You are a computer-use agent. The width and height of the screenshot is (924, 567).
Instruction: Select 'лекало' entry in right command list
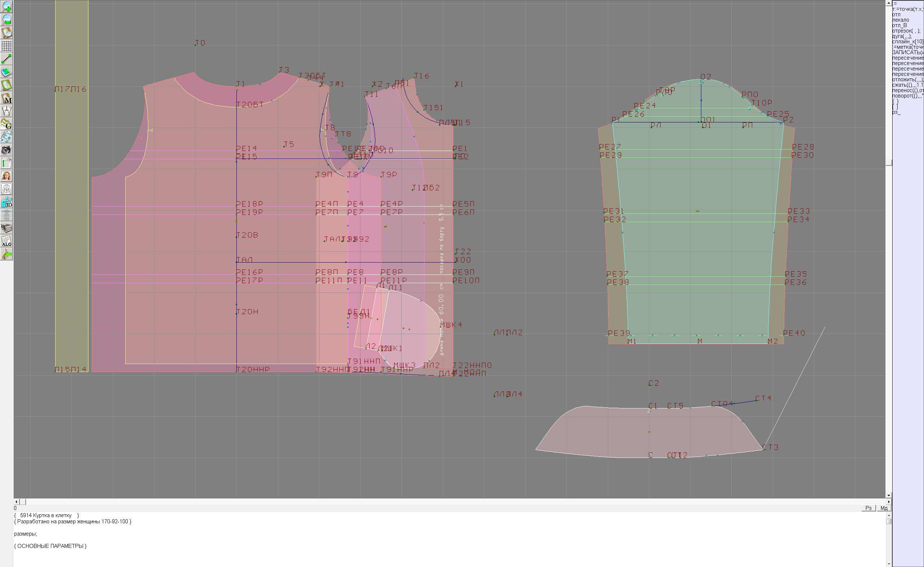click(x=901, y=20)
